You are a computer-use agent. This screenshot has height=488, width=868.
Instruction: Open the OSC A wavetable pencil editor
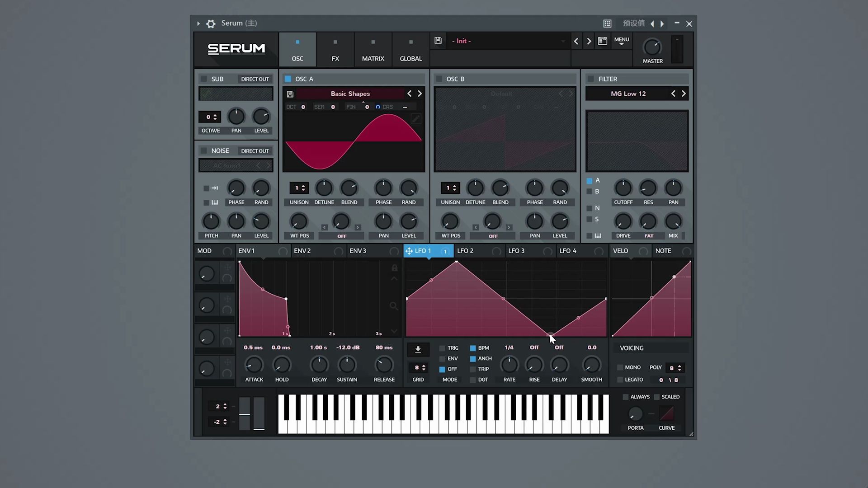pos(415,119)
